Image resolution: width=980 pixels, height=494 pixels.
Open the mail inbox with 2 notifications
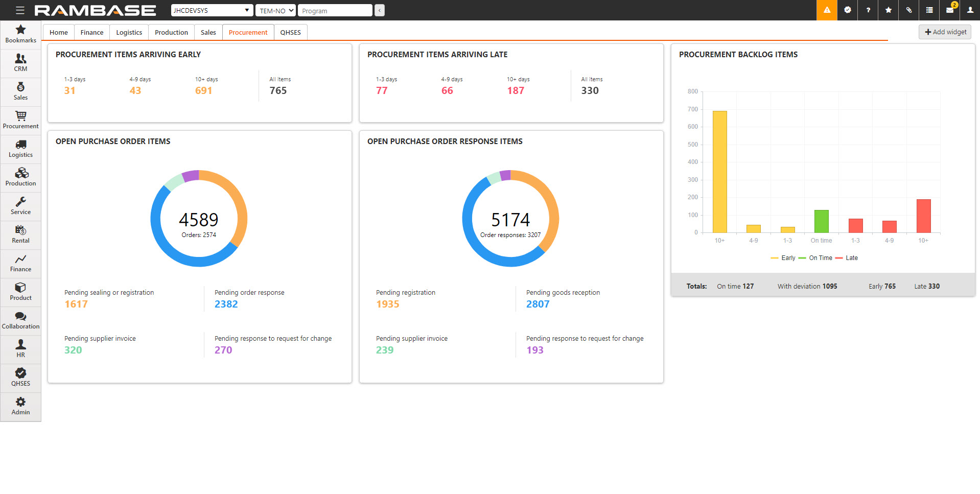pyautogui.click(x=949, y=10)
